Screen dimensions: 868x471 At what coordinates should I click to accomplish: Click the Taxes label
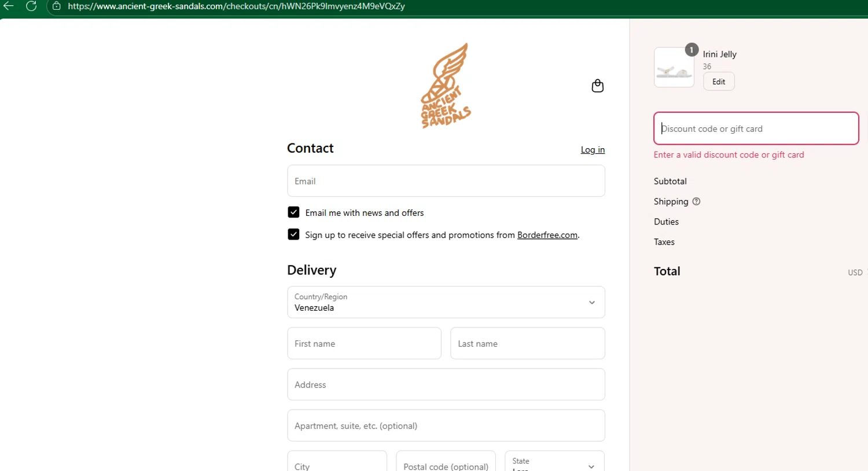point(664,242)
